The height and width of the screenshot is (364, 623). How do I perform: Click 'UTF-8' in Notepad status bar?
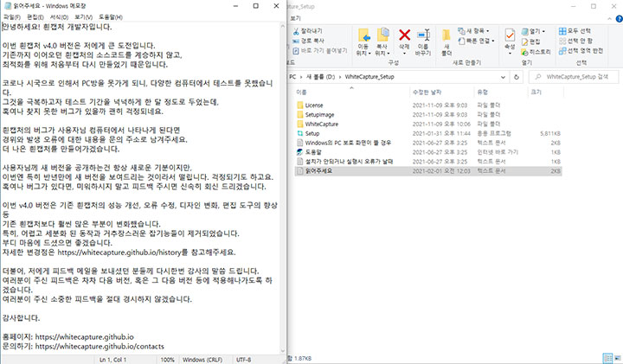243,360
